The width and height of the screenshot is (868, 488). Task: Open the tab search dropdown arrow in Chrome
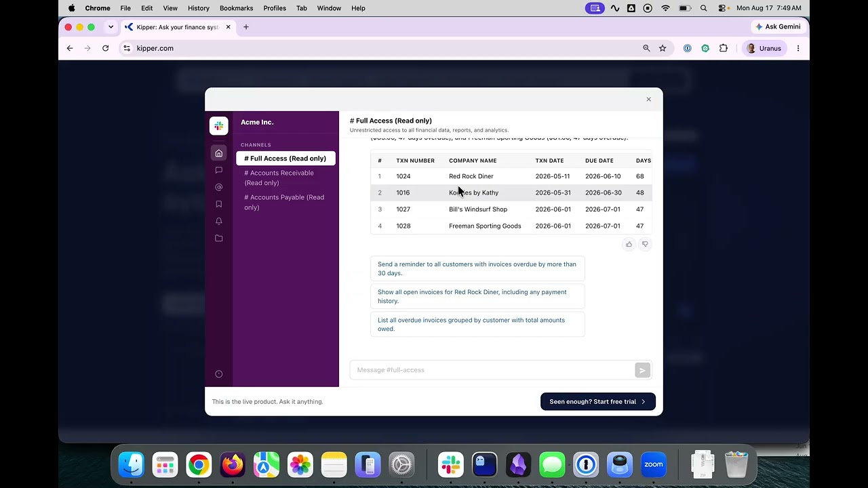pyautogui.click(x=111, y=27)
